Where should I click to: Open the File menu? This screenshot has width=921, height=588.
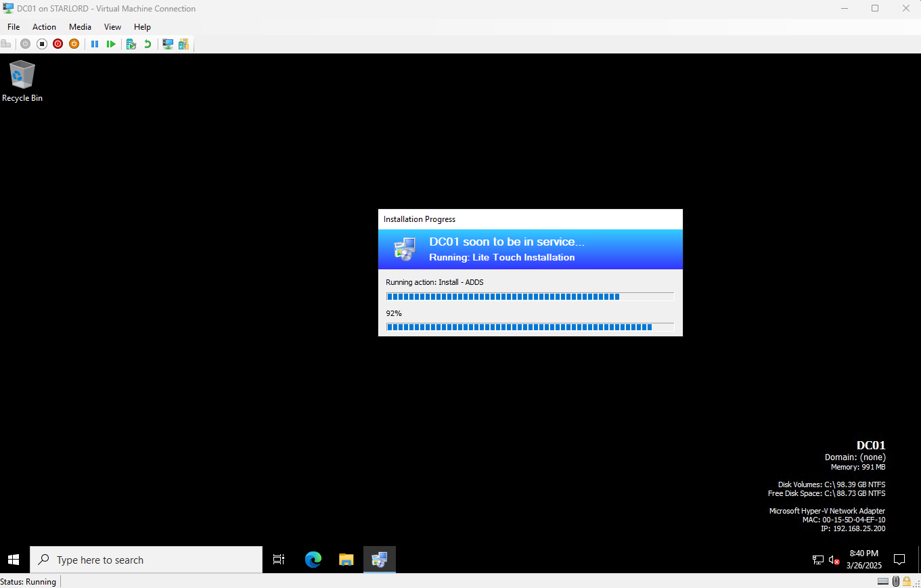pos(14,27)
